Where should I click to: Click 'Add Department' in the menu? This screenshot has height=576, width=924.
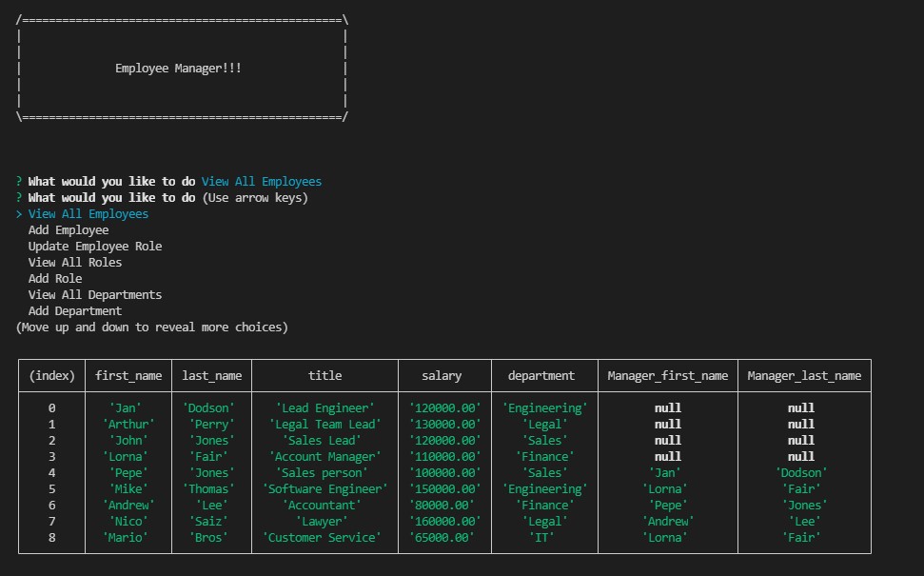pyautogui.click(x=75, y=310)
